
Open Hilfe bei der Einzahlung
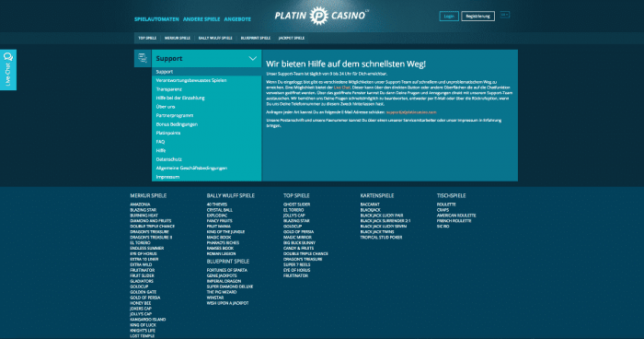click(180, 98)
